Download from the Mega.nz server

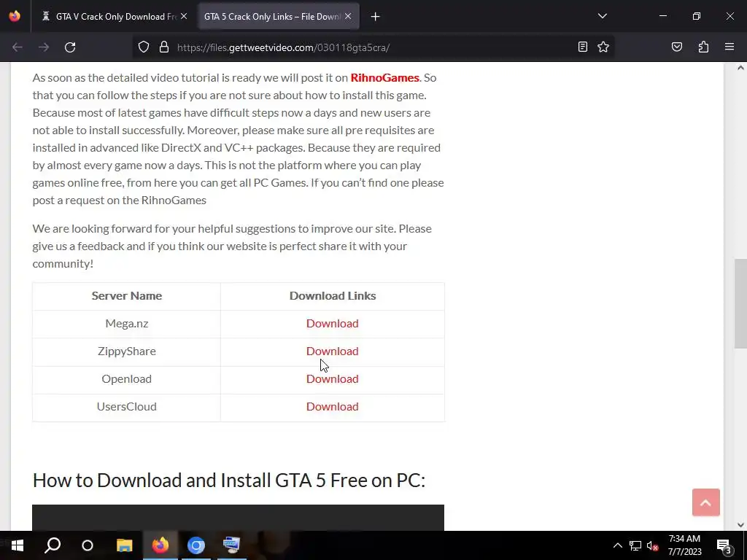pyautogui.click(x=333, y=323)
